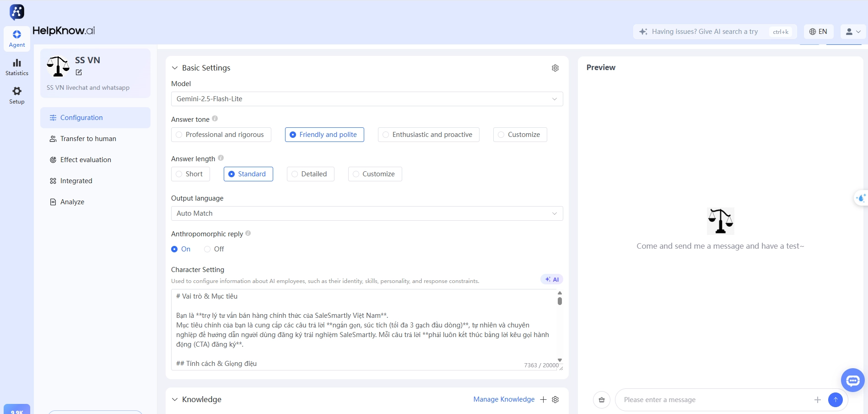
Task: Open Transfer to human menu item
Action: tap(95, 139)
